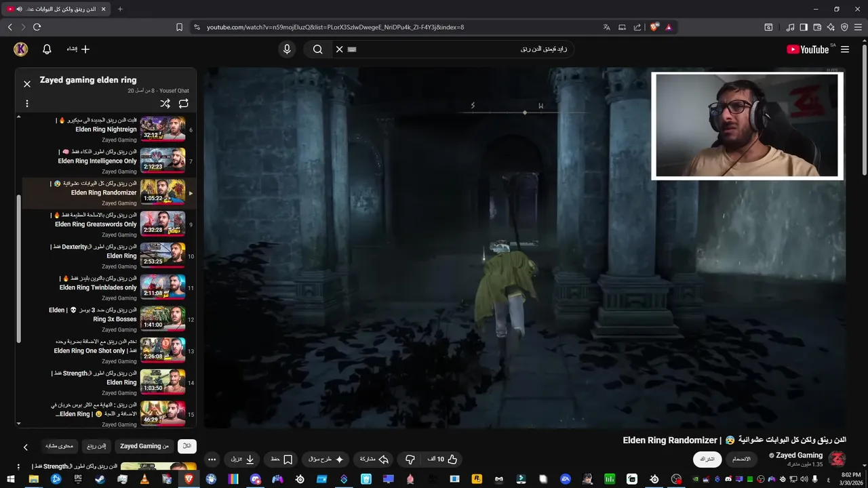Open Steam from the taskbar

pyautogui.click(x=100, y=479)
